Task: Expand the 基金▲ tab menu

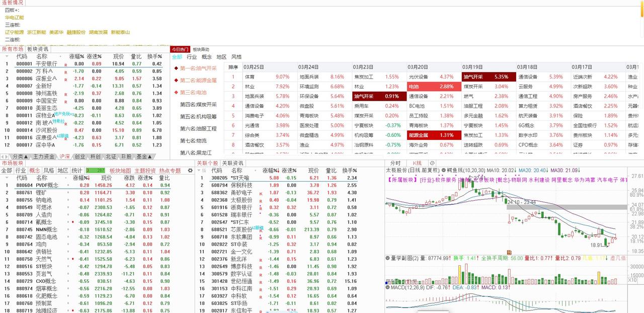Action: (144, 156)
